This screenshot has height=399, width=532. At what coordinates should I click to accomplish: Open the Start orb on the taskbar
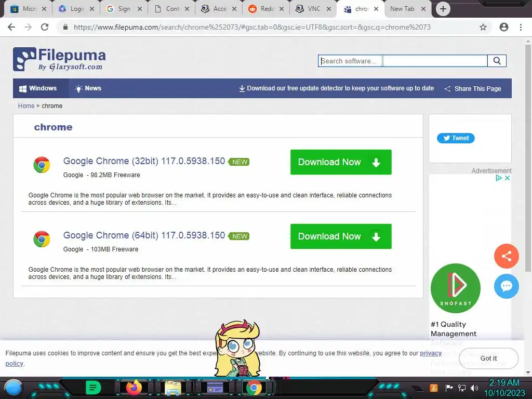point(14,388)
